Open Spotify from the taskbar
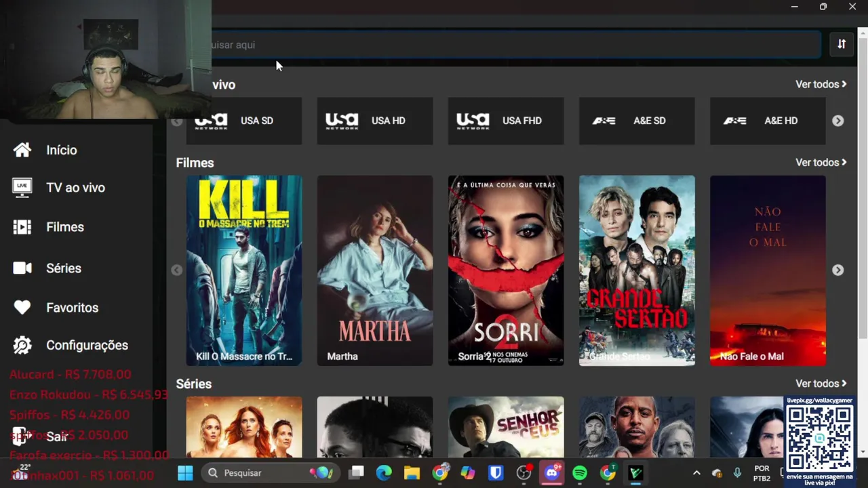Image resolution: width=868 pixels, height=488 pixels. (x=580, y=473)
